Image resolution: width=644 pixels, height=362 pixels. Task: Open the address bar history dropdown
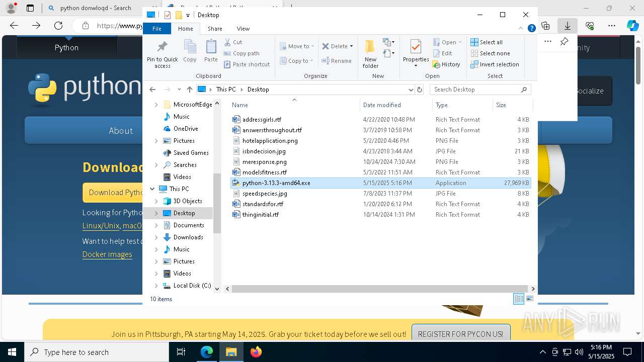pos(411,89)
